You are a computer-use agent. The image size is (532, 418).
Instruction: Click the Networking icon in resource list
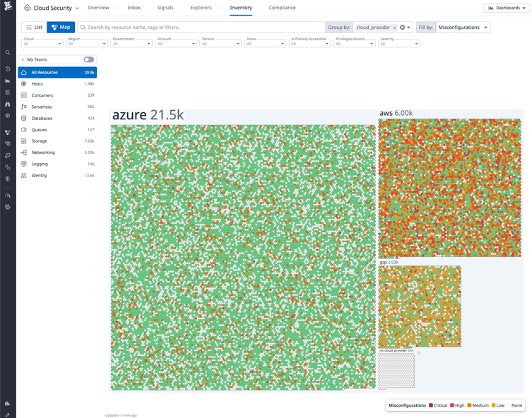tap(24, 153)
